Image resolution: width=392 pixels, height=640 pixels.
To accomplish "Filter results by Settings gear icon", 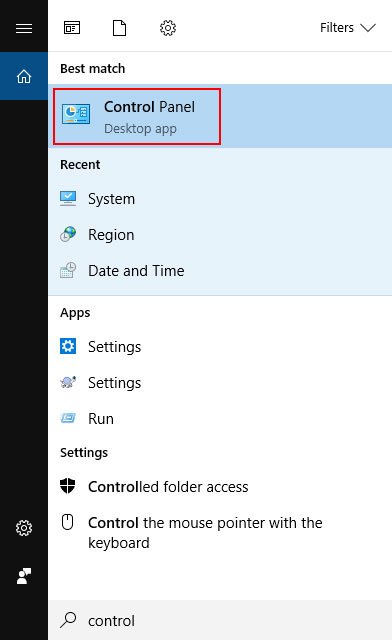I will (x=168, y=28).
